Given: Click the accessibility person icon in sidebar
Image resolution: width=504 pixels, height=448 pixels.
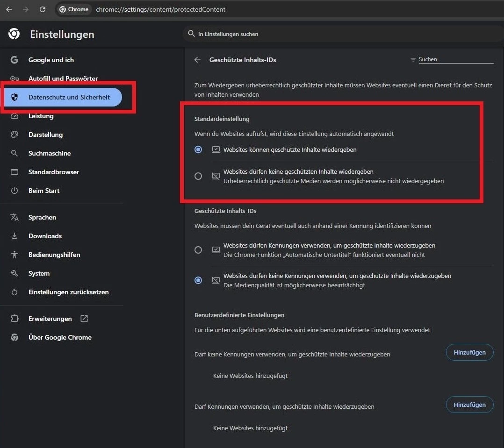Looking at the screenshot, I should point(14,254).
